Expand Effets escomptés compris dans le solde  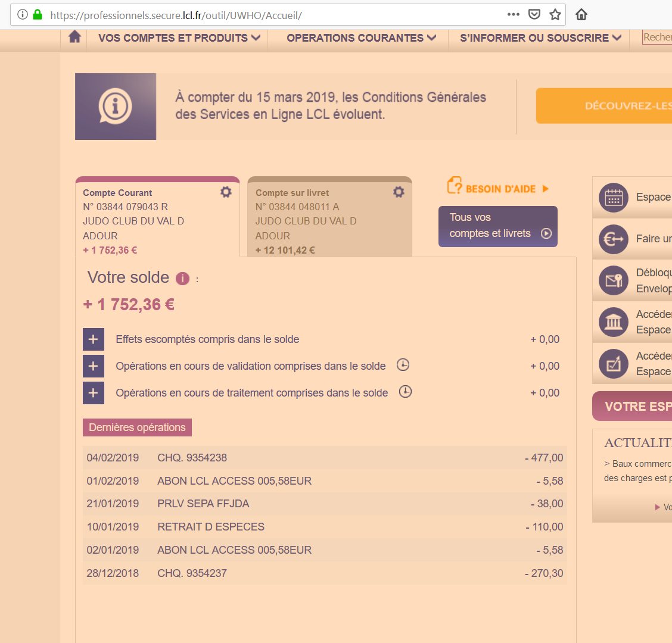click(94, 339)
